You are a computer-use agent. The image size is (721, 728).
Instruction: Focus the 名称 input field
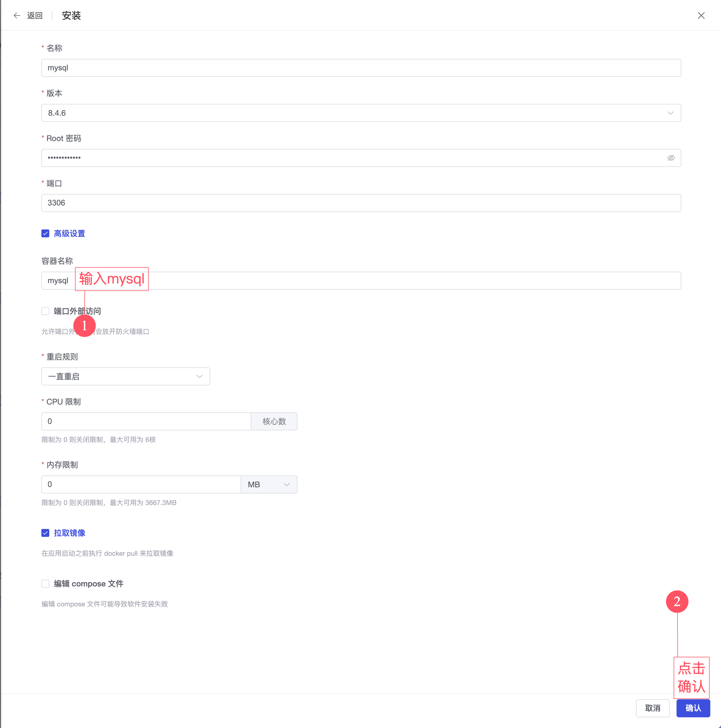pyautogui.click(x=361, y=68)
